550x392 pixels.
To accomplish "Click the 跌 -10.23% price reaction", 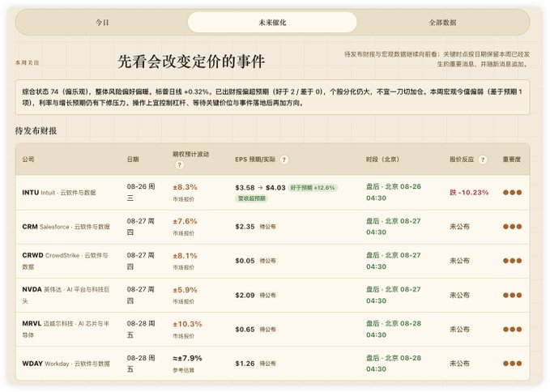I will tap(469, 193).
